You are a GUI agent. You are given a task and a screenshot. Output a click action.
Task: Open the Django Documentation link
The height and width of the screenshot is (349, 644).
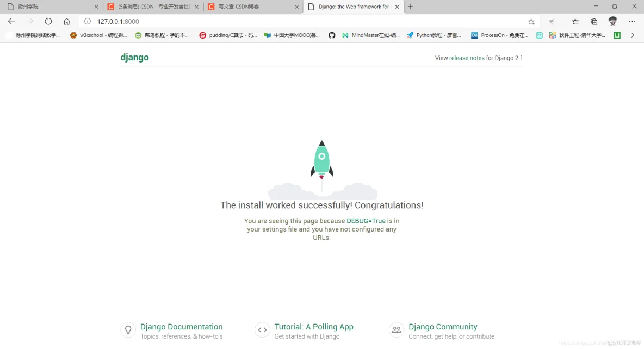click(182, 327)
